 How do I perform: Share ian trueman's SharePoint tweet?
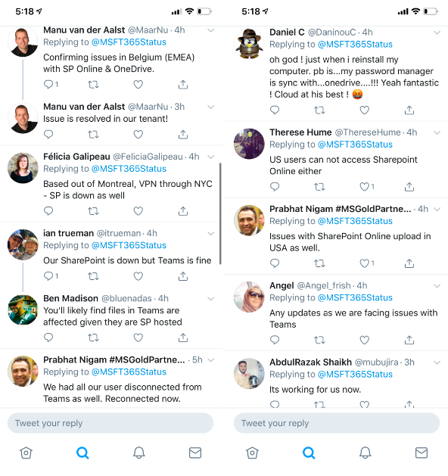point(182,276)
